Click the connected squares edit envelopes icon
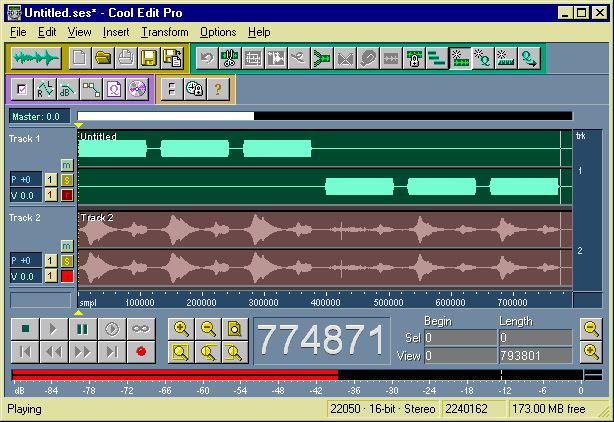This screenshot has height=422, width=614. [91, 89]
